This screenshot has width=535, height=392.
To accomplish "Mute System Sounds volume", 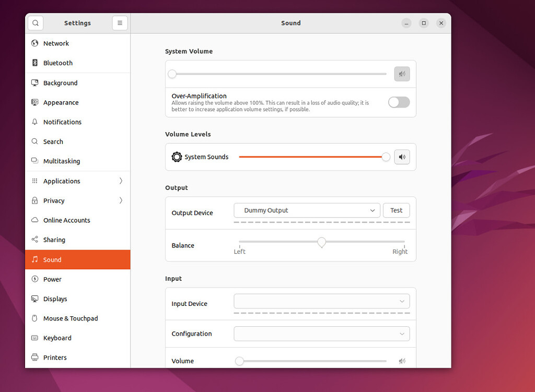I will (x=402, y=157).
